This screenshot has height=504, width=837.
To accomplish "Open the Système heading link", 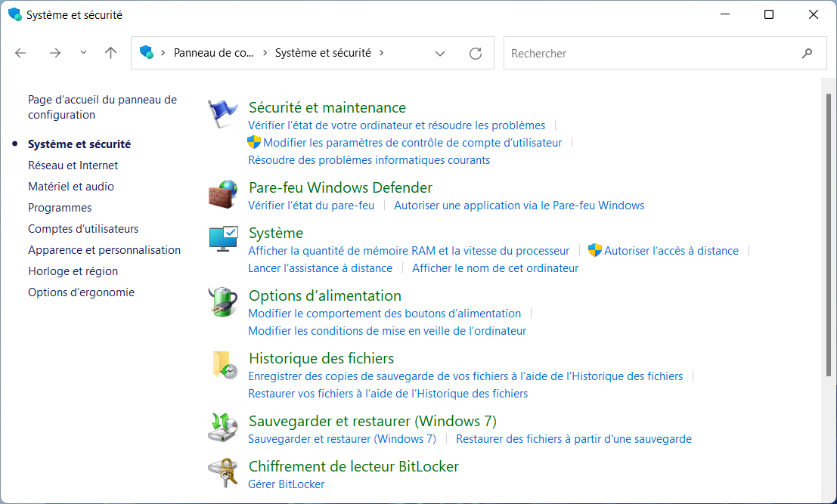I will point(276,233).
